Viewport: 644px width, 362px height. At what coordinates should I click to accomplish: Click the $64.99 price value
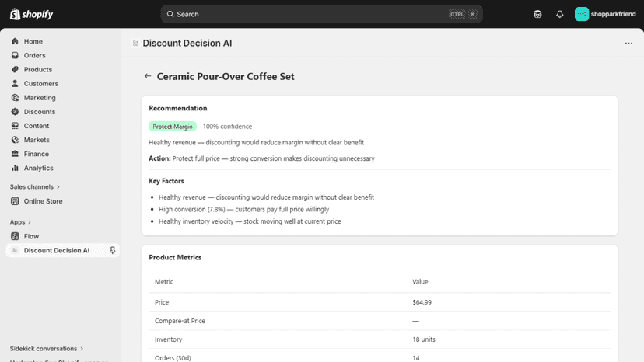click(422, 302)
